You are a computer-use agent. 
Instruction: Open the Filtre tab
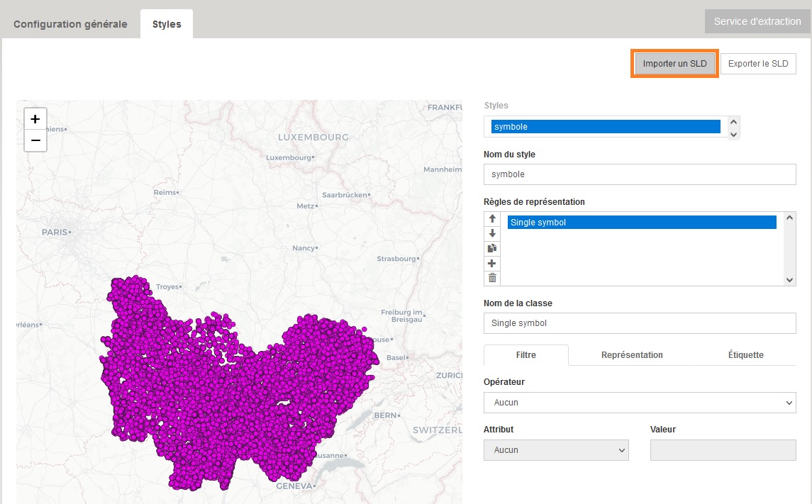point(525,355)
